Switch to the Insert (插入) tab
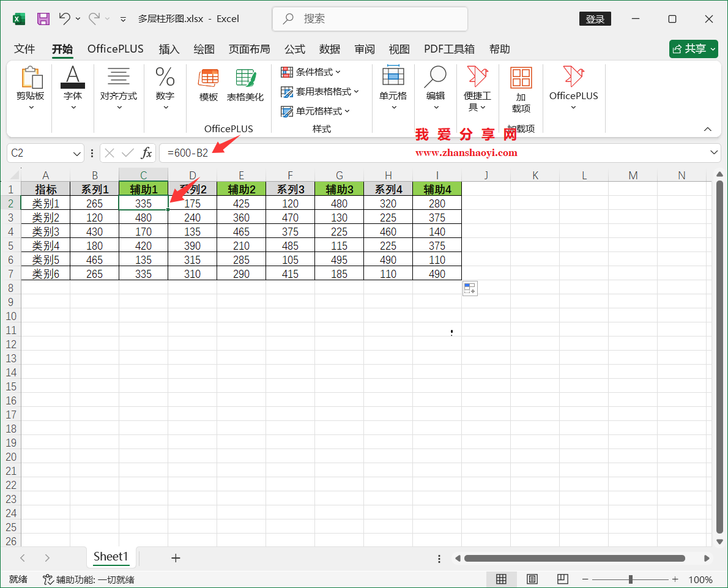The image size is (728, 588). pos(169,49)
